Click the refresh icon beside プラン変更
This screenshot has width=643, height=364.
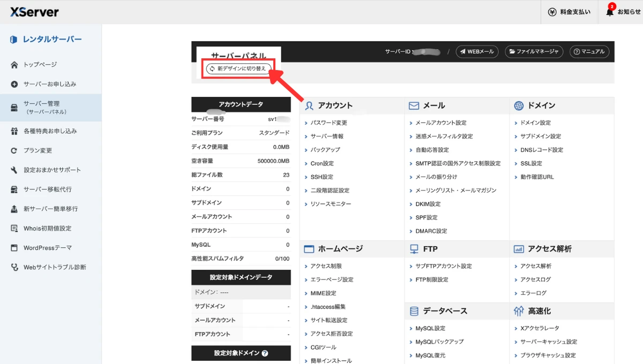(x=14, y=150)
